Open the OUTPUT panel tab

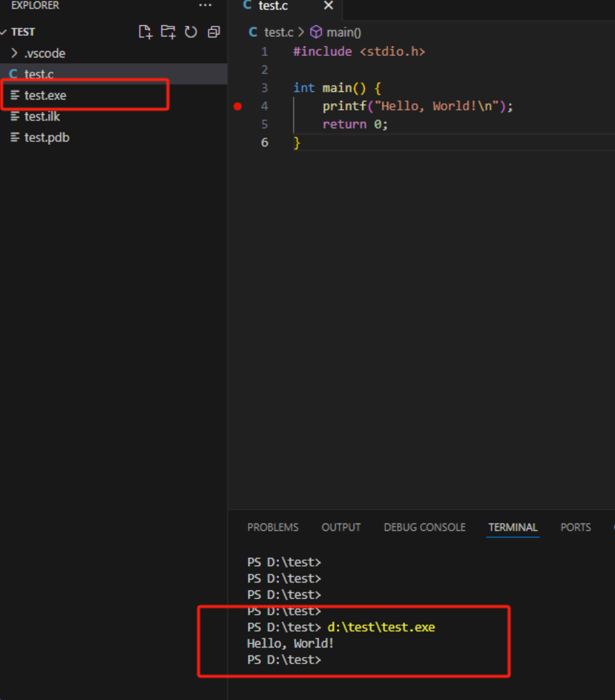coord(341,527)
